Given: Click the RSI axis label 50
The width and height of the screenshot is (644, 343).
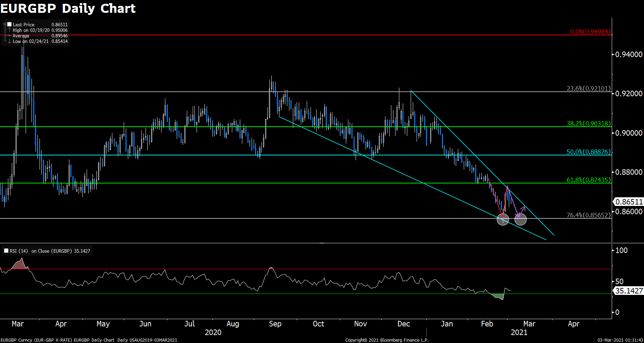Looking at the screenshot, I should 619,281.
